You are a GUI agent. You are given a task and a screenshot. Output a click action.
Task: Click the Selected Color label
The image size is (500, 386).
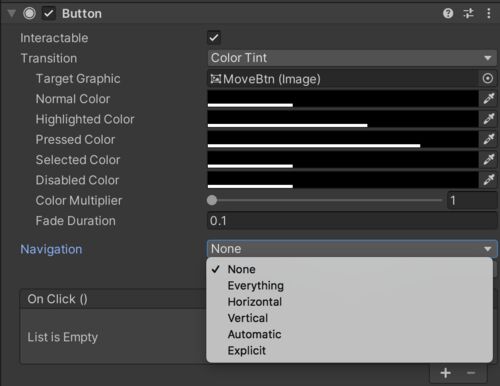(78, 160)
